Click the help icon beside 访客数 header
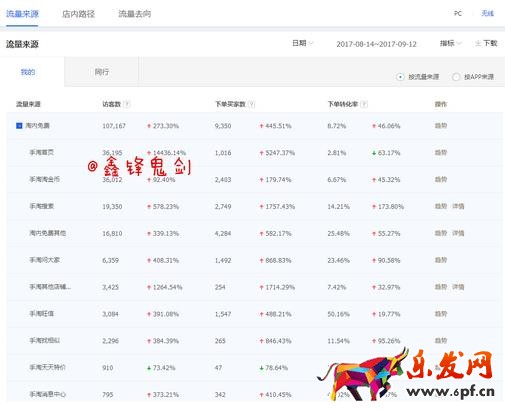Screen dimensions: 505x412 point(127,104)
